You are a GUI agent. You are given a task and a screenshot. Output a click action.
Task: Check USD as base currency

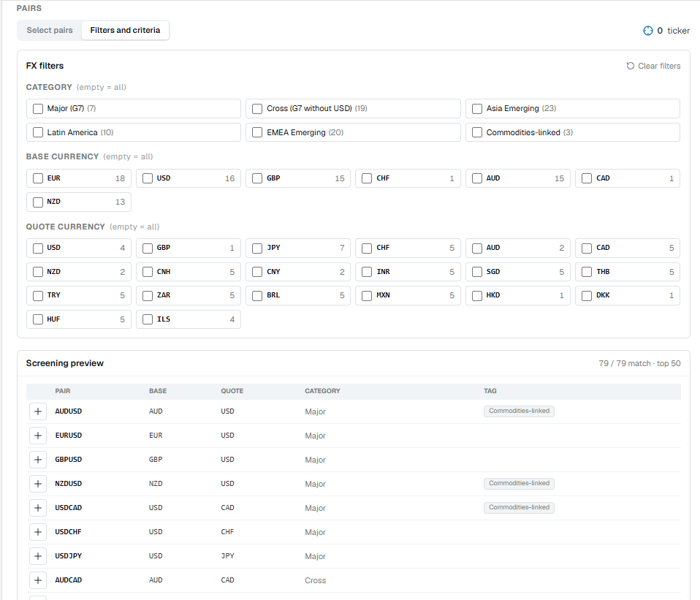tap(148, 178)
